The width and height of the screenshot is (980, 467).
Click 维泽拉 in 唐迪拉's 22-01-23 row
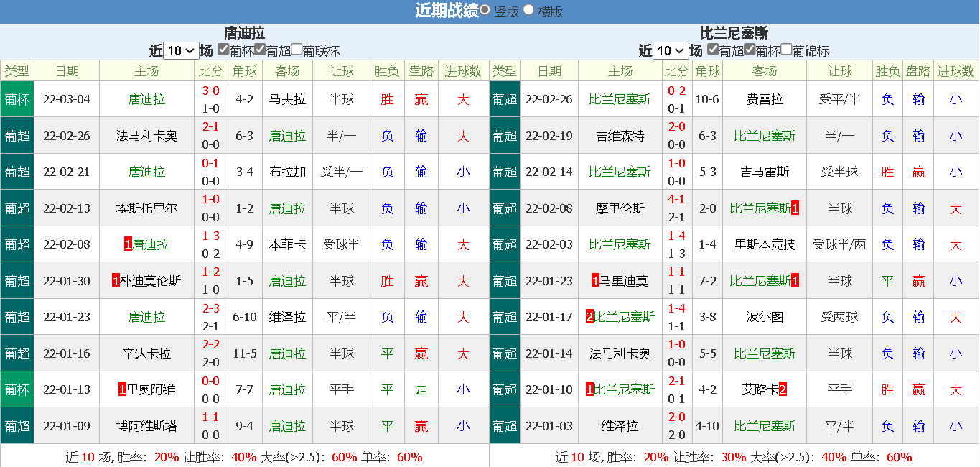(x=287, y=317)
